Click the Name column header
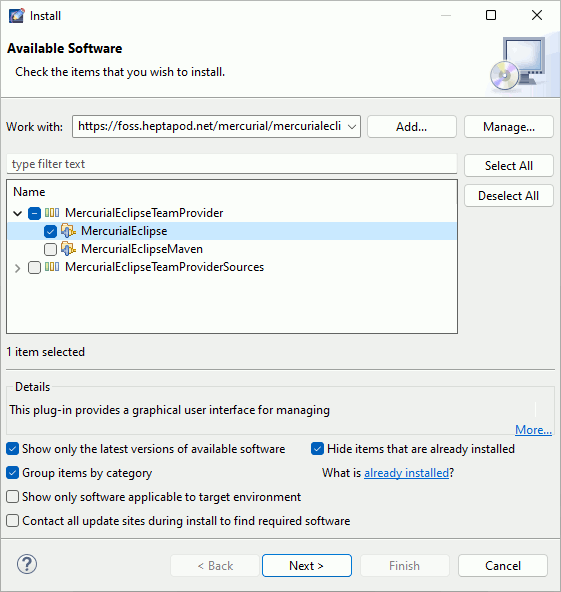This screenshot has height=592, width=561. (29, 192)
